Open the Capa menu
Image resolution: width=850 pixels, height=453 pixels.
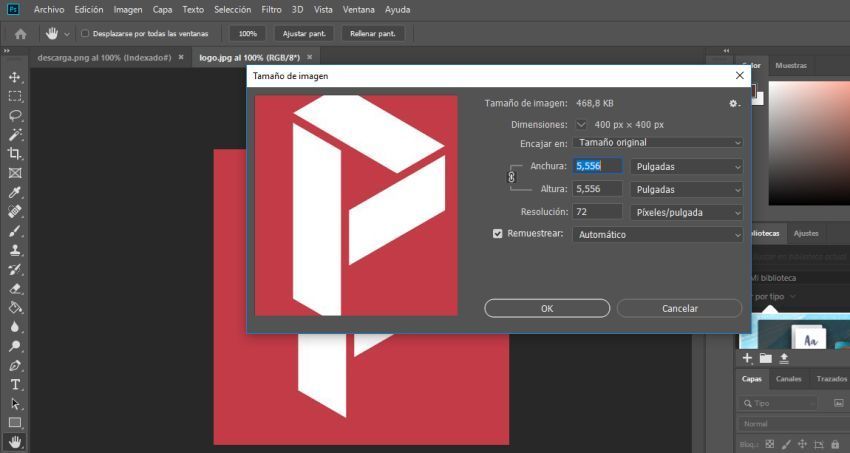pos(163,10)
